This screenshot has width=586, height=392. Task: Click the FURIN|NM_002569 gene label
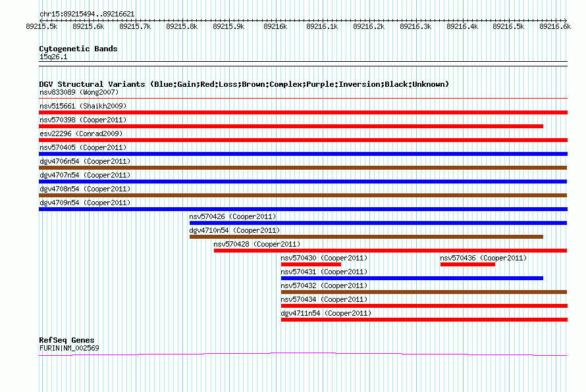(x=69, y=349)
